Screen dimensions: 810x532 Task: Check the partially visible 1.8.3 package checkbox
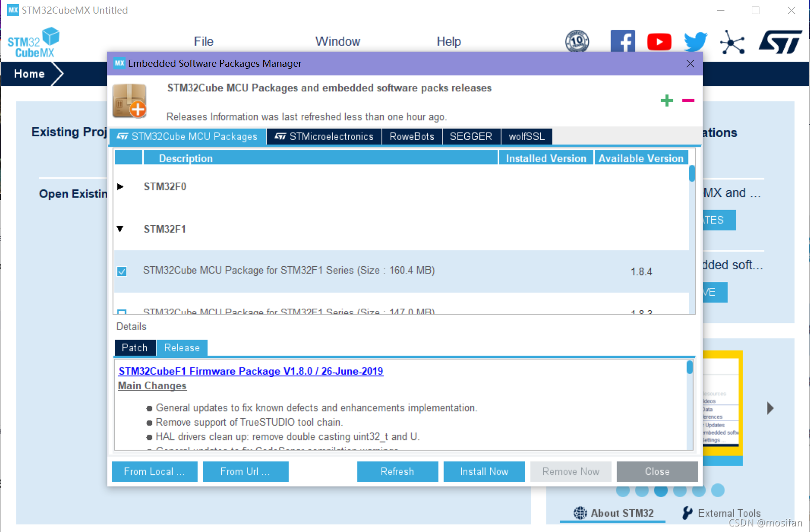point(122,312)
